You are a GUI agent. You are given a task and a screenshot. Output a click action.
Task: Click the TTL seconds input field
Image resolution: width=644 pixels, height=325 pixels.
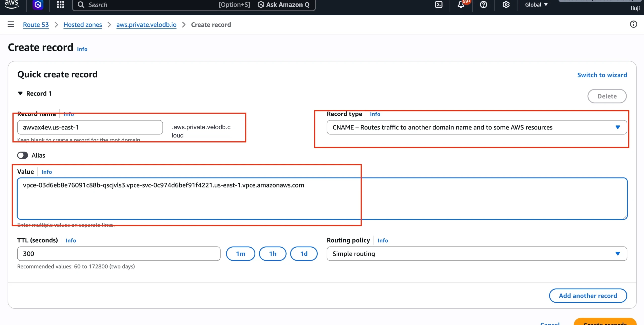coord(119,254)
